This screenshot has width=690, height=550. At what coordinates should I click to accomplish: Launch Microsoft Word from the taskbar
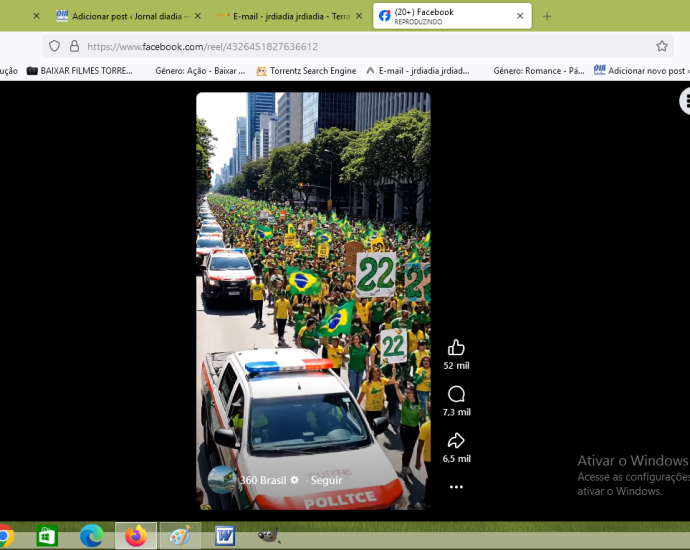tap(224, 536)
